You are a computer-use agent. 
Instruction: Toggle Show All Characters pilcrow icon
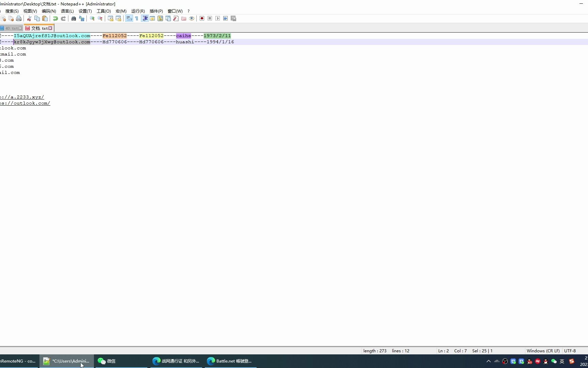pos(137,18)
